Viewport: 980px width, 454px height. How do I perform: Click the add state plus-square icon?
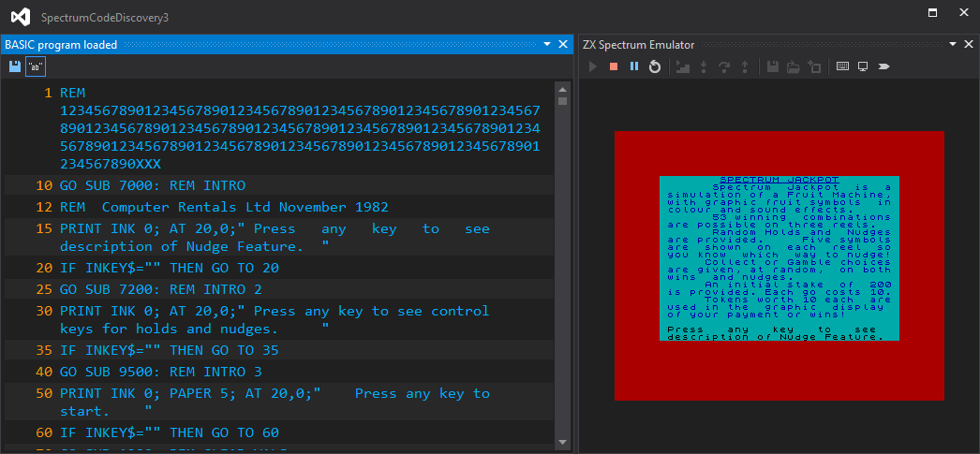[814, 66]
